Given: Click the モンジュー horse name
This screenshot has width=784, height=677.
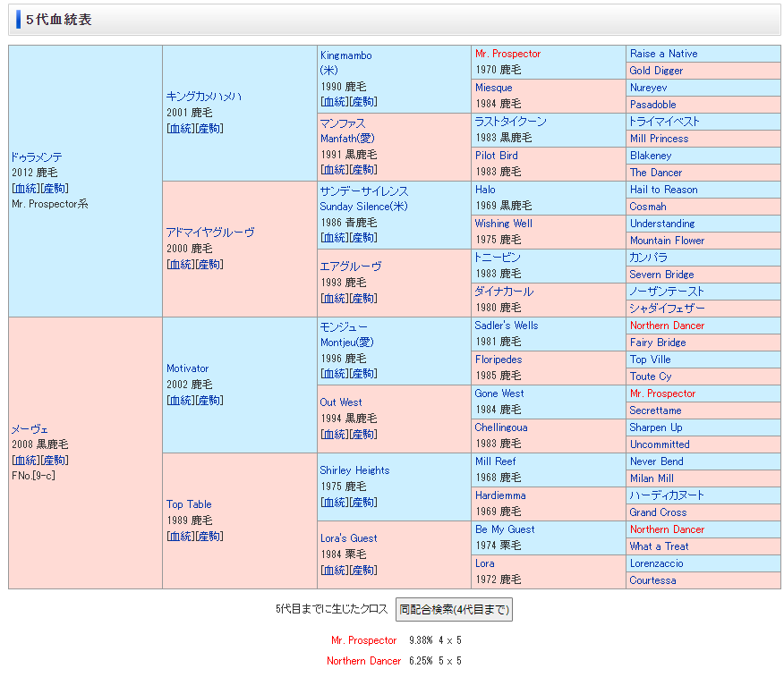Looking at the screenshot, I should point(344,327).
